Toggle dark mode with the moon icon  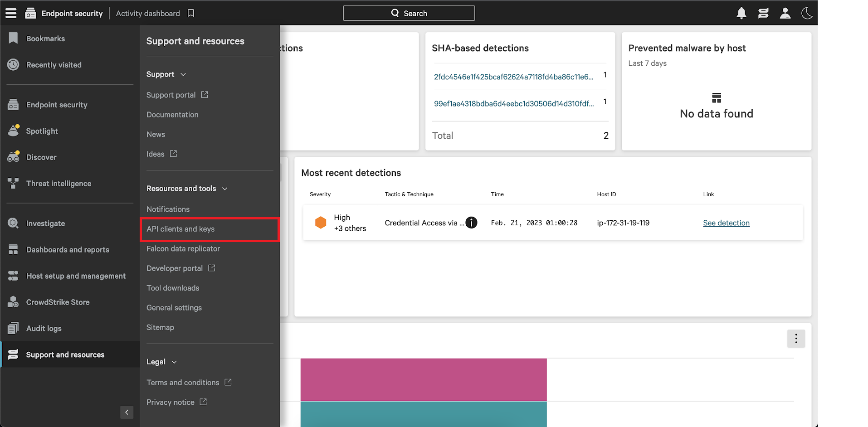(x=807, y=13)
